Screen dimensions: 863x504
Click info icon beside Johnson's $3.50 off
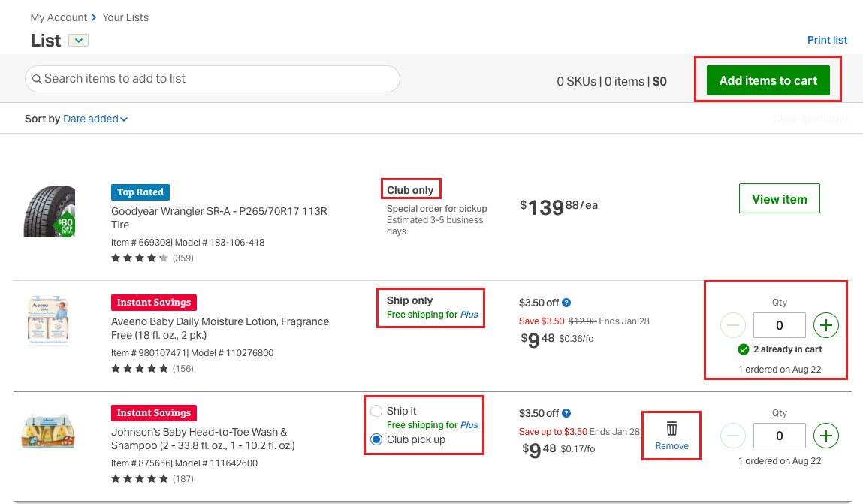567,413
